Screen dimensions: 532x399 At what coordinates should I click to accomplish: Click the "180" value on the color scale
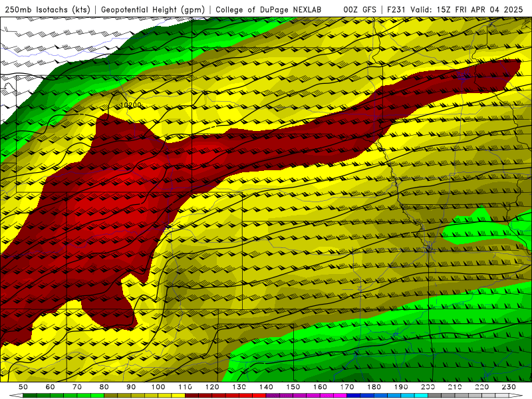tap(374, 387)
